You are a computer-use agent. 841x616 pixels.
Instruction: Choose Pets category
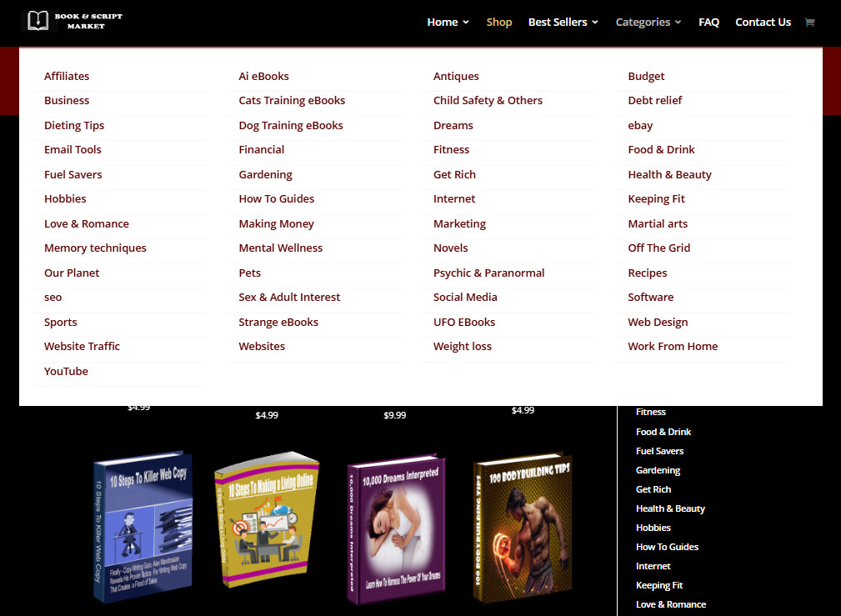(x=249, y=273)
